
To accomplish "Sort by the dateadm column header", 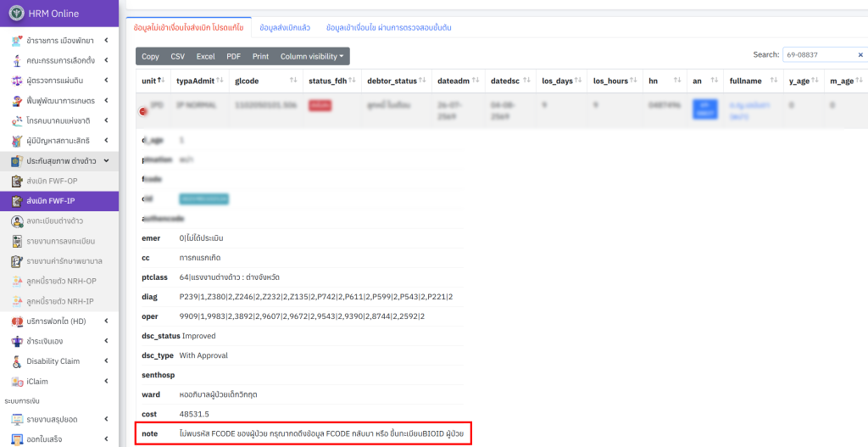I will click(458, 81).
